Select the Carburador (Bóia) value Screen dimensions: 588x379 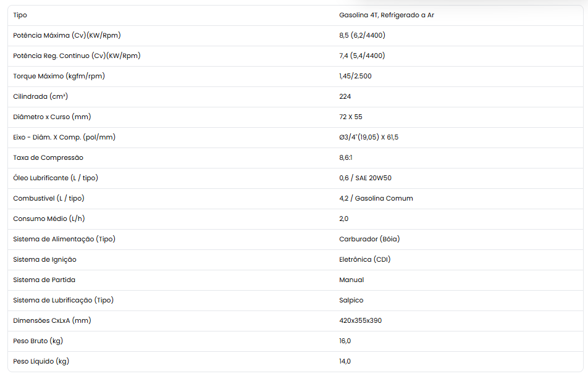click(x=369, y=239)
